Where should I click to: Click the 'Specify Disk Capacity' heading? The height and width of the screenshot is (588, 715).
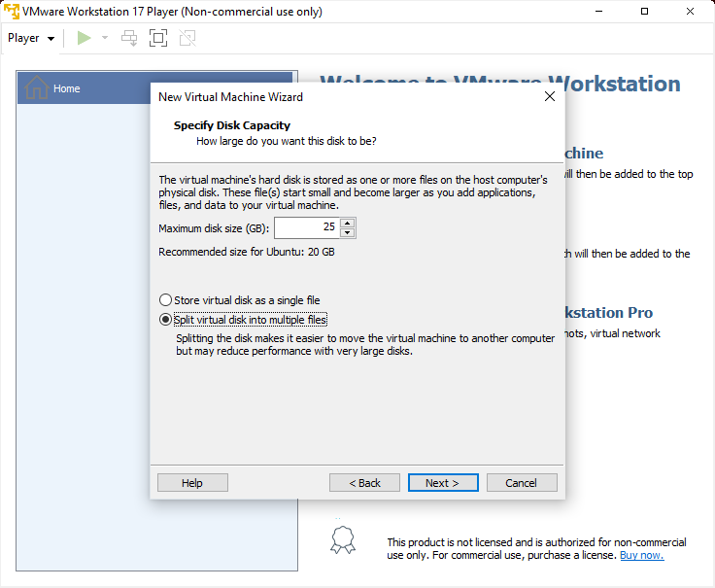point(231,125)
